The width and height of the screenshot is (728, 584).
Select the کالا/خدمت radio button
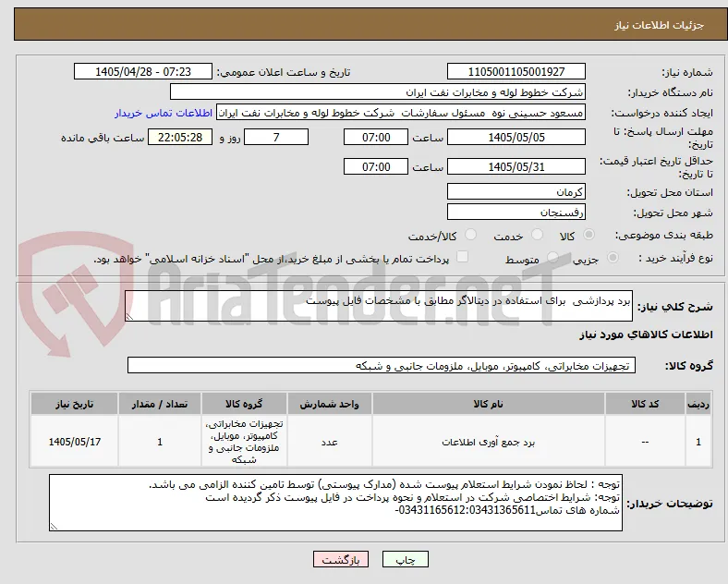pos(471,235)
